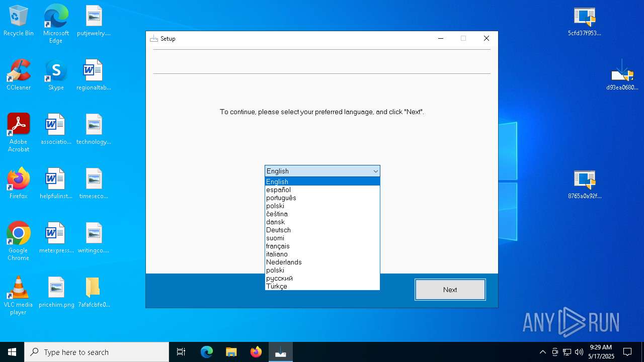Launch Firefox from the taskbar

[x=256, y=352]
